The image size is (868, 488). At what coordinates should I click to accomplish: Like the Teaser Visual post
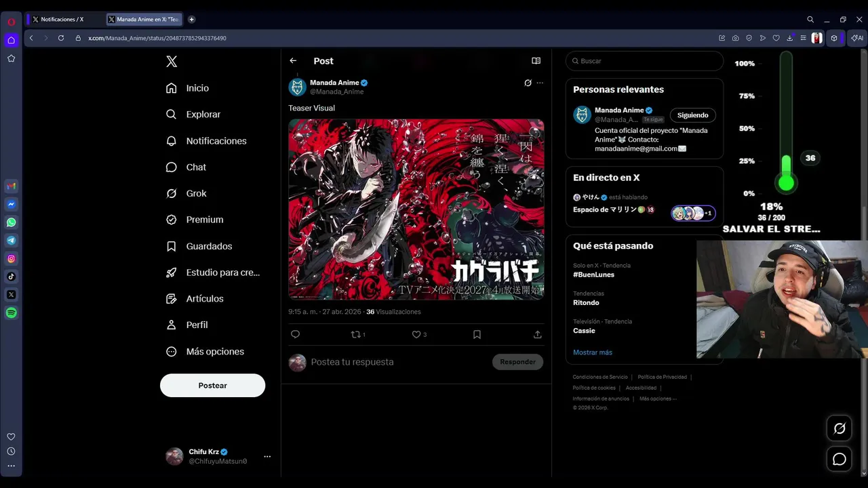419,334
